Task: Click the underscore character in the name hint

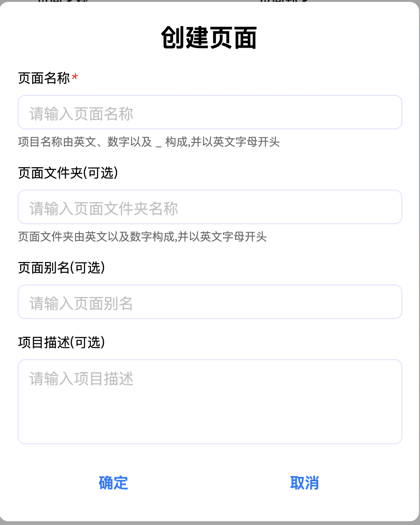Action: click(159, 144)
